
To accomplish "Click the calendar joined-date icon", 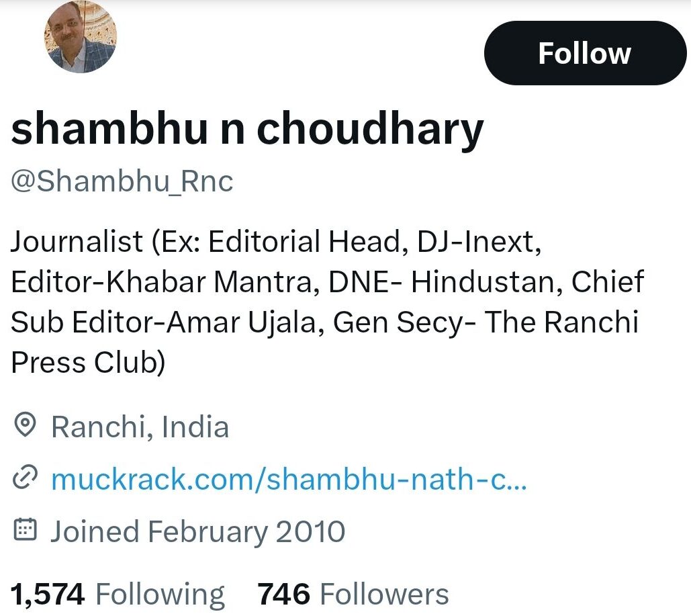I will click(25, 530).
